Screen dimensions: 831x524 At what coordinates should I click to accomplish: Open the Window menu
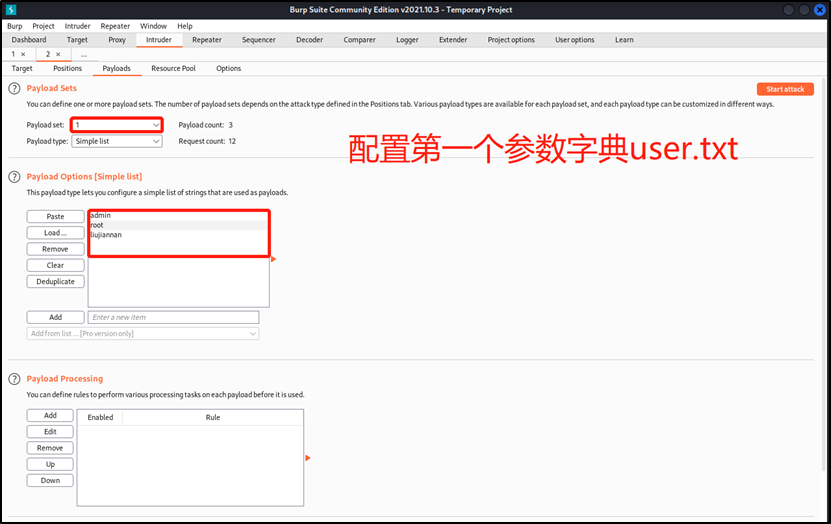click(x=153, y=26)
